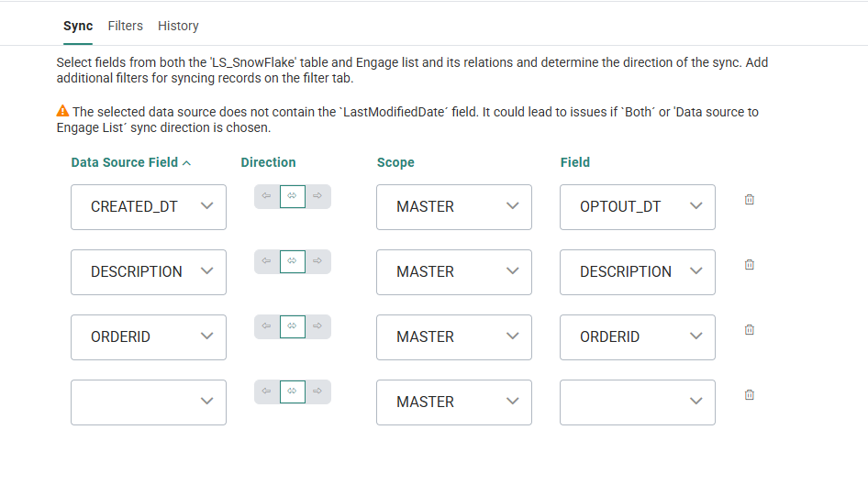The width and height of the screenshot is (868, 496).
Task: Set DESCRIPTION direction to left arrow
Action: [266, 261]
